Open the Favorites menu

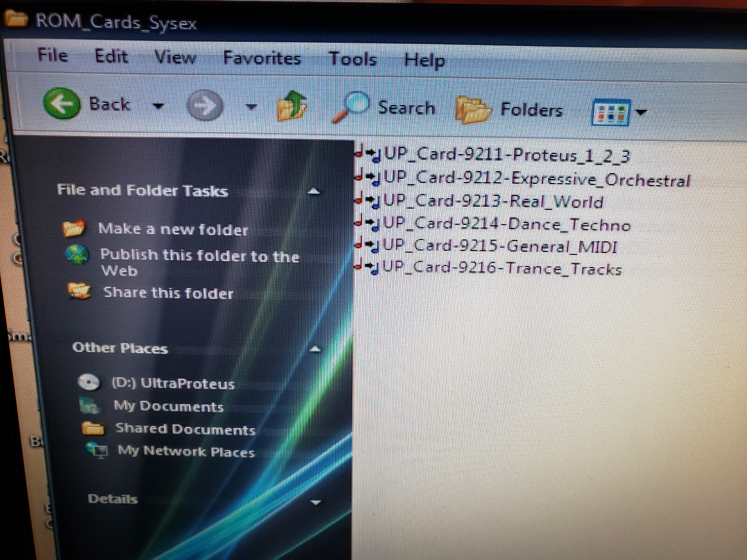(x=262, y=58)
